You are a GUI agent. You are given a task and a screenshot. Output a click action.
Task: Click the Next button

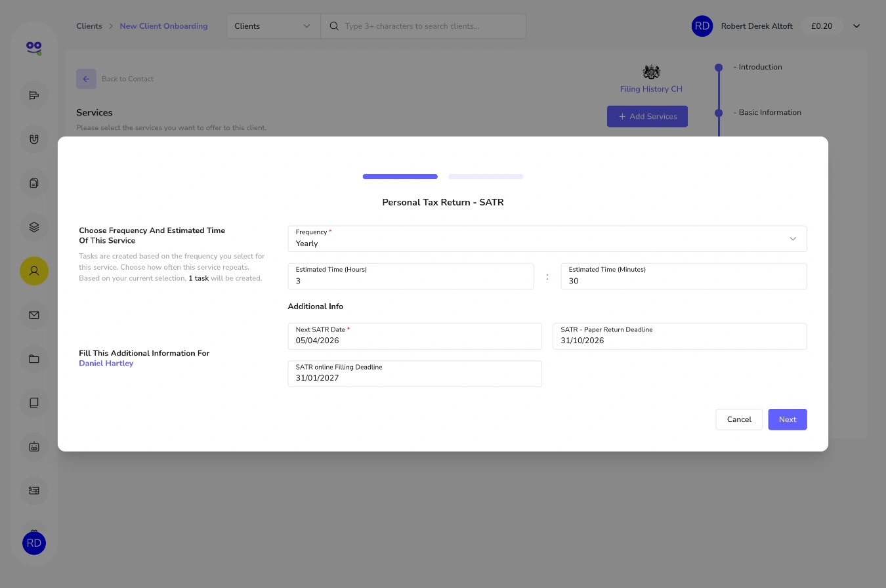tap(788, 419)
